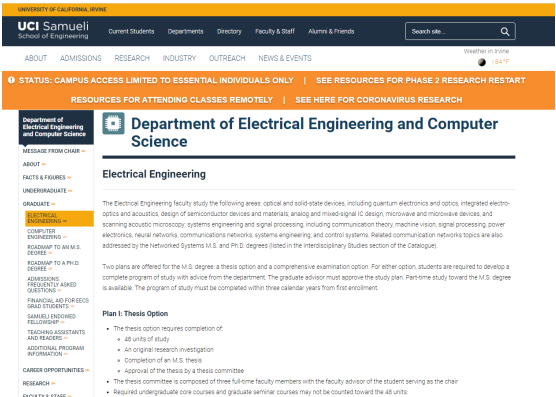
Task: Expand the Undergraduate sidebar section
Action: (x=48, y=191)
